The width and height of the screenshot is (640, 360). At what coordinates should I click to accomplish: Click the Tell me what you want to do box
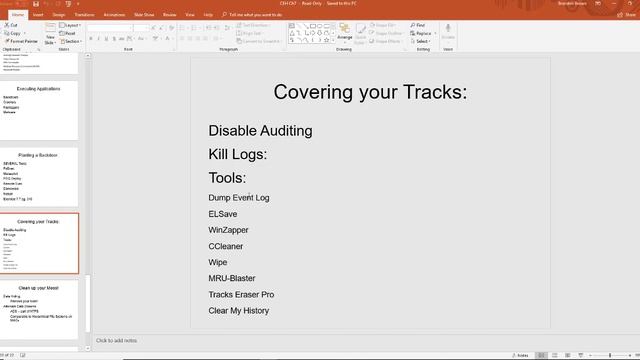pos(252,15)
